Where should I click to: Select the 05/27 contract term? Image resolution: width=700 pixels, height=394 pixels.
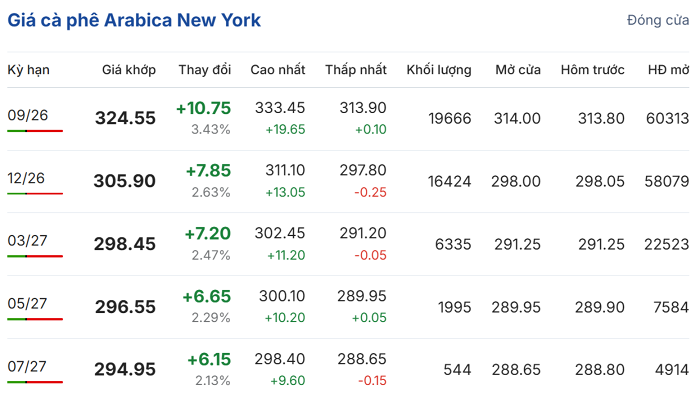tap(27, 303)
